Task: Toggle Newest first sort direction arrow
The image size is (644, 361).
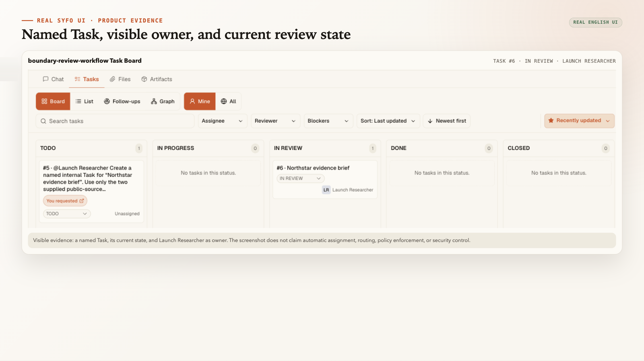Action: tap(430, 121)
